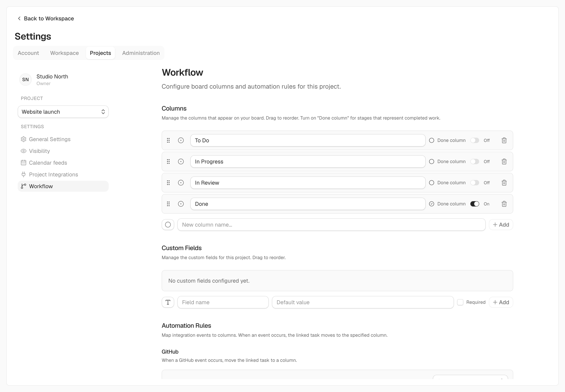Add the new column
The width and height of the screenshot is (565, 392).
[x=501, y=224]
